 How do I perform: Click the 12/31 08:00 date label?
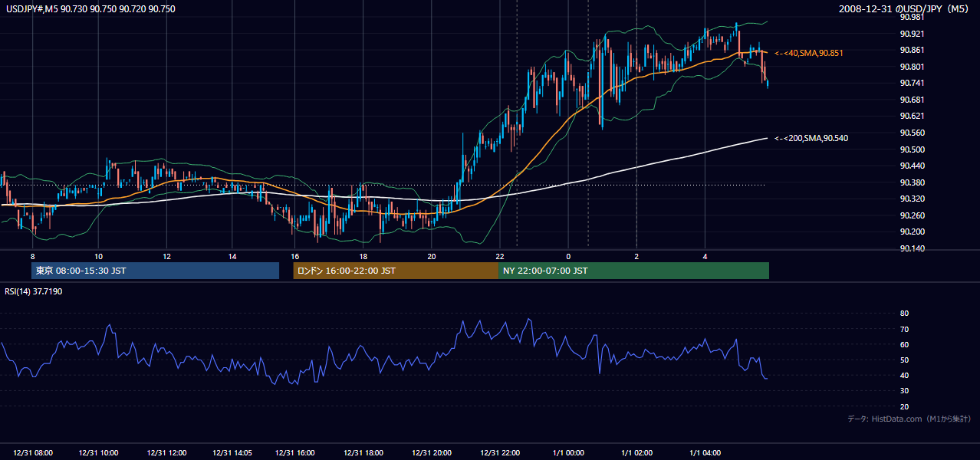click(x=33, y=453)
